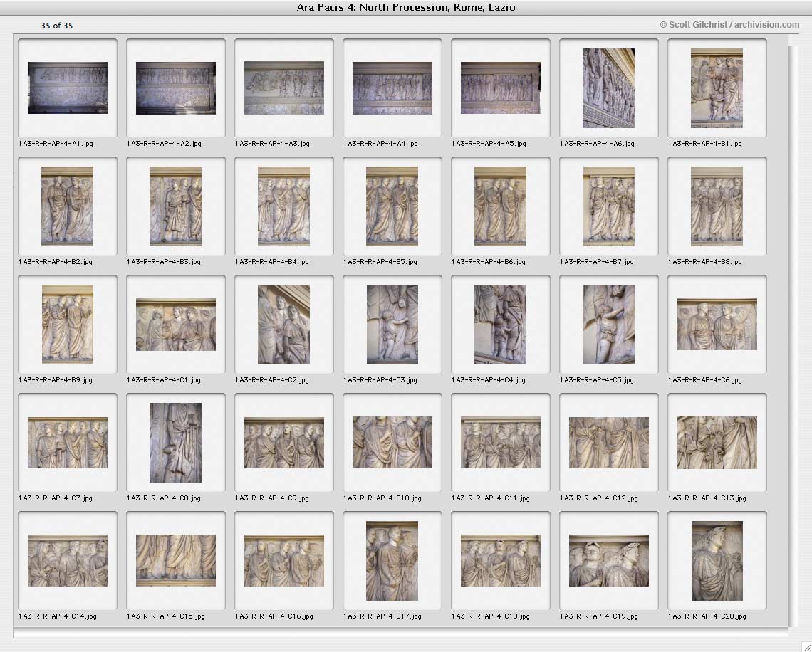
Task: Select thumbnail 1A3-R-R-AP-4-A3.jpg
Action: [x=283, y=88]
